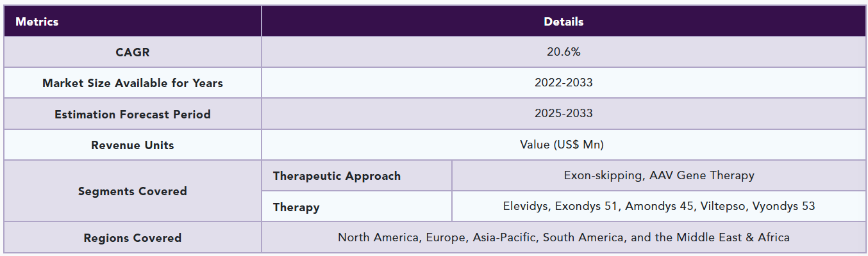868x256 pixels.
Task: Click the Details column header
Action: [x=563, y=21]
